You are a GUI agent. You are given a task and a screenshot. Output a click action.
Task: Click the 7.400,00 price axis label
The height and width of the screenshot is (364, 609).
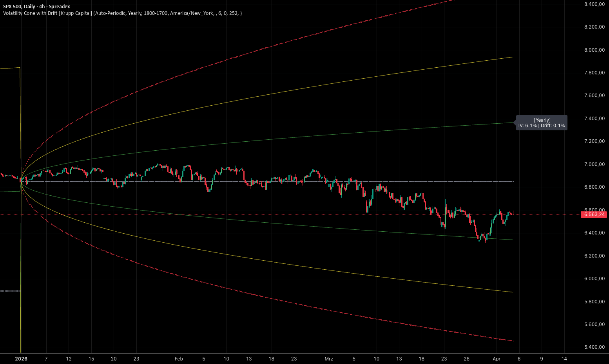(x=594, y=119)
